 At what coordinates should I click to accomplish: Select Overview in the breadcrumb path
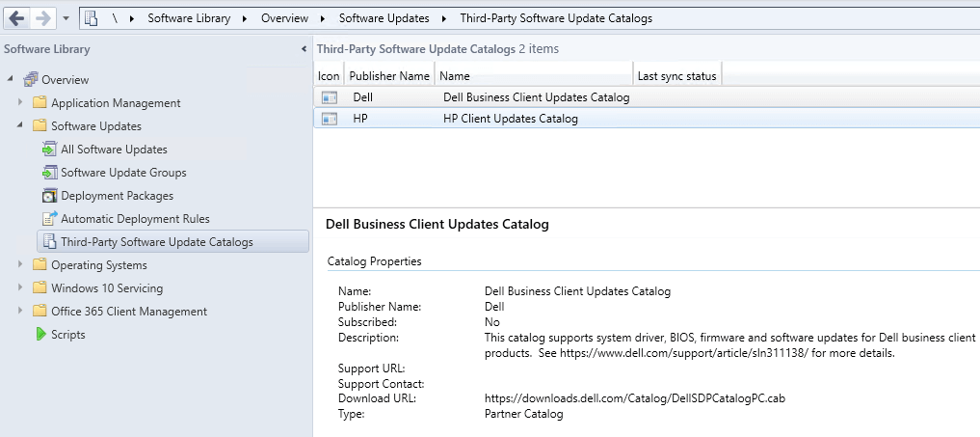(284, 18)
